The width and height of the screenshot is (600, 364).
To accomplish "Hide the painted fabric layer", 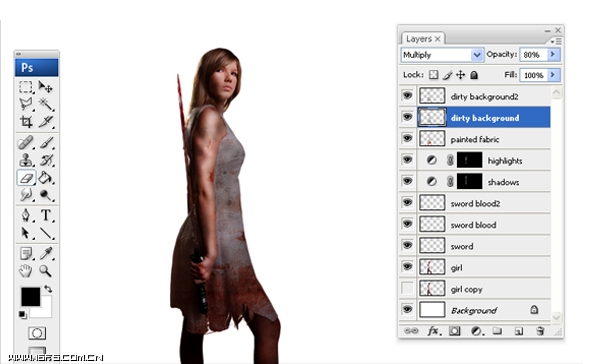I will point(407,138).
